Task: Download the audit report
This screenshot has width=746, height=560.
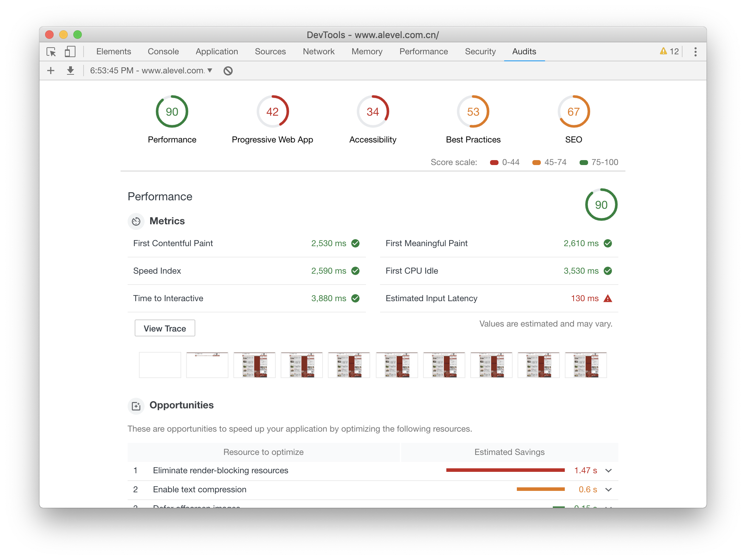Action: click(71, 71)
